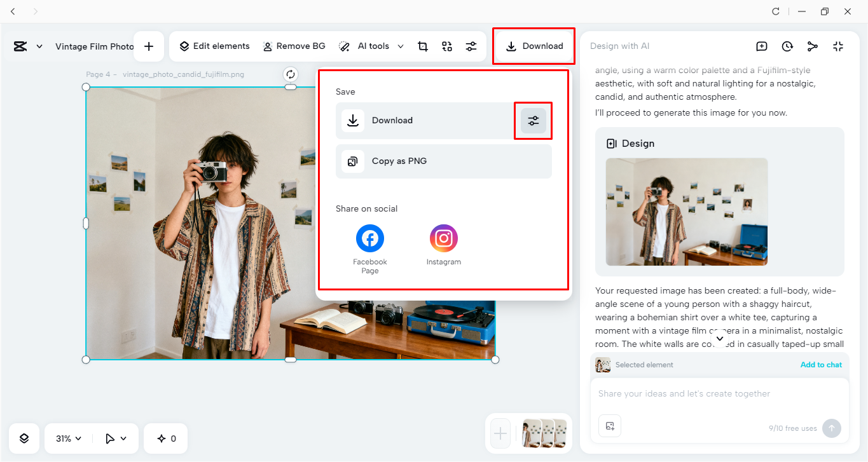The image size is (868, 462).
Task: Open the Layers panel from the bottom toolbar
Action: pyautogui.click(x=24, y=438)
